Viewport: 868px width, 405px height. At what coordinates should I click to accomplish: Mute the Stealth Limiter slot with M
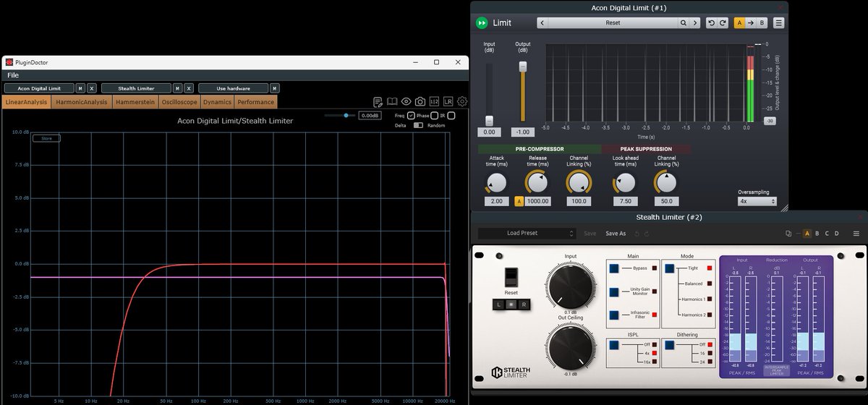(x=178, y=88)
